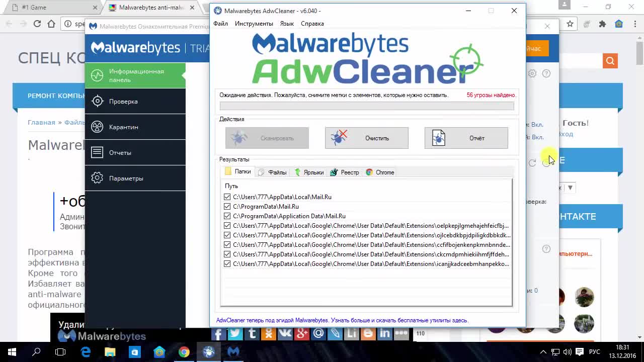
Task: Switch to the Ярлыки results tab
Action: pos(309,172)
